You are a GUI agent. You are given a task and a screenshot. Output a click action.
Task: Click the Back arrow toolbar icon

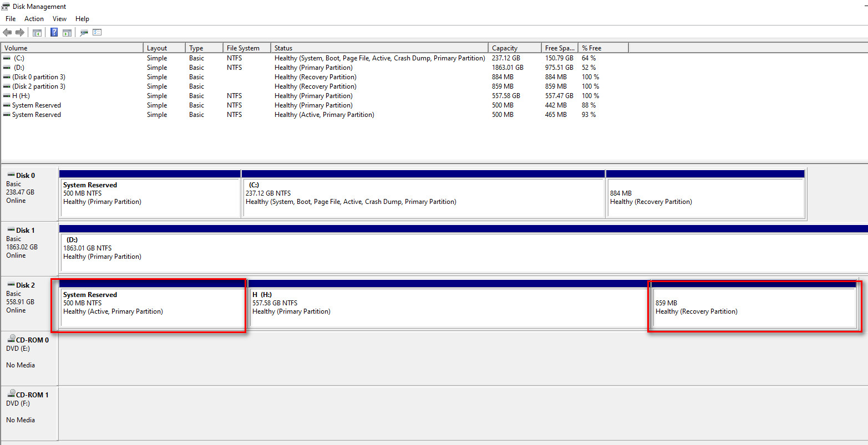(7, 33)
